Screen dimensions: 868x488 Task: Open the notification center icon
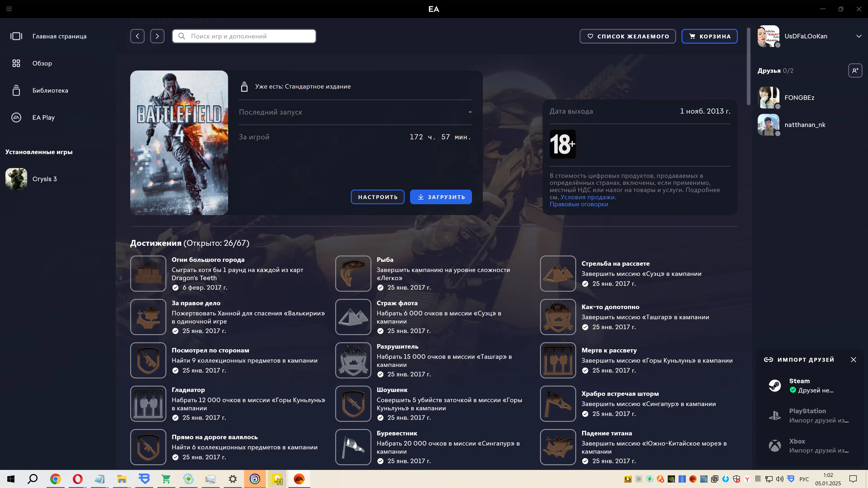coord(853,479)
